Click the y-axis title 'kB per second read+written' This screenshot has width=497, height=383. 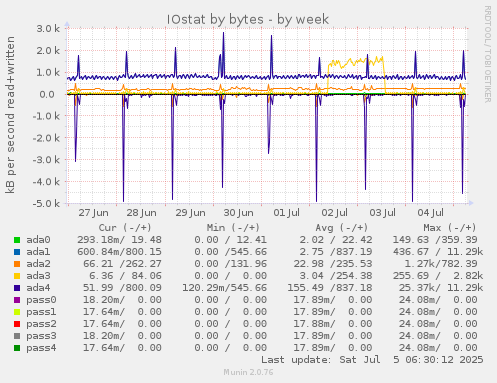coord(10,115)
